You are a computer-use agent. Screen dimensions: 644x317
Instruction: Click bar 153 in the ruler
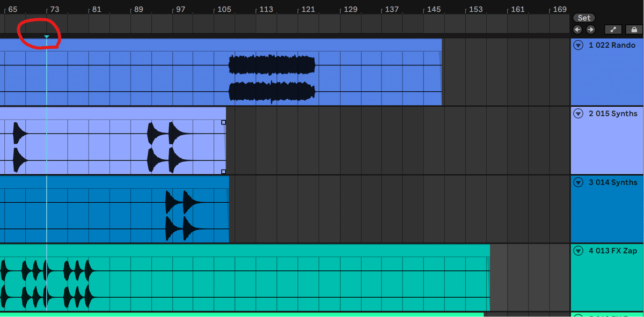[475, 9]
